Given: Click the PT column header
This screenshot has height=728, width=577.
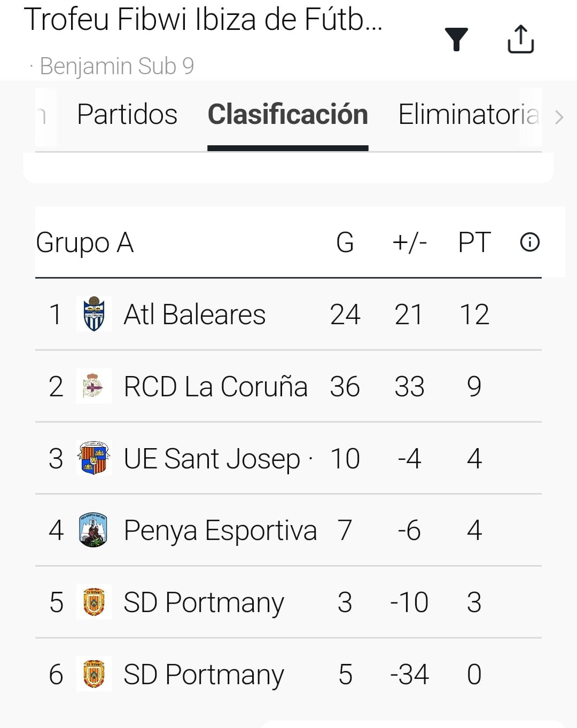Looking at the screenshot, I should tap(474, 242).
